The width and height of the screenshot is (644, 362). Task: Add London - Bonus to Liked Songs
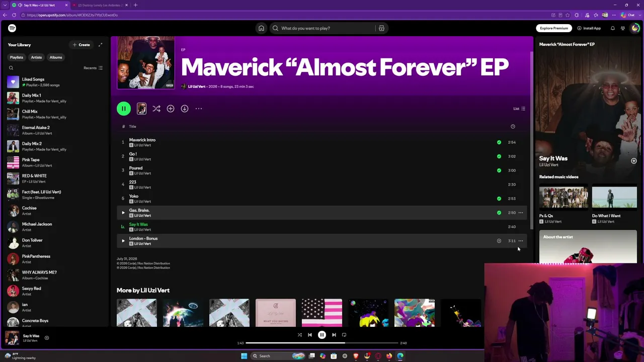coord(499,241)
